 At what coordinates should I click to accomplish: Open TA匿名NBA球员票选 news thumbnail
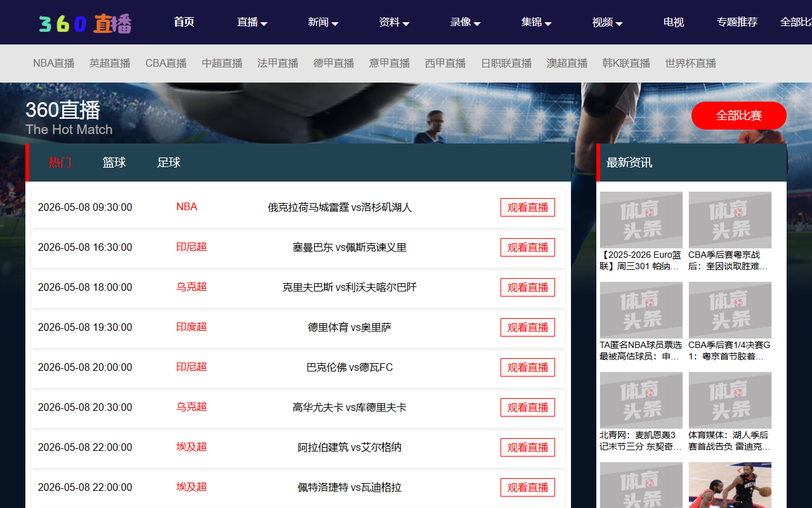[641, 310]
